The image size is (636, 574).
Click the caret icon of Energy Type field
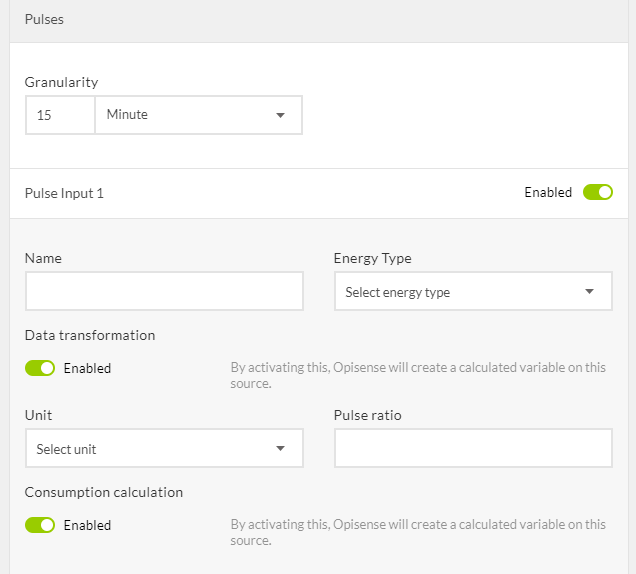pos(590,292)
